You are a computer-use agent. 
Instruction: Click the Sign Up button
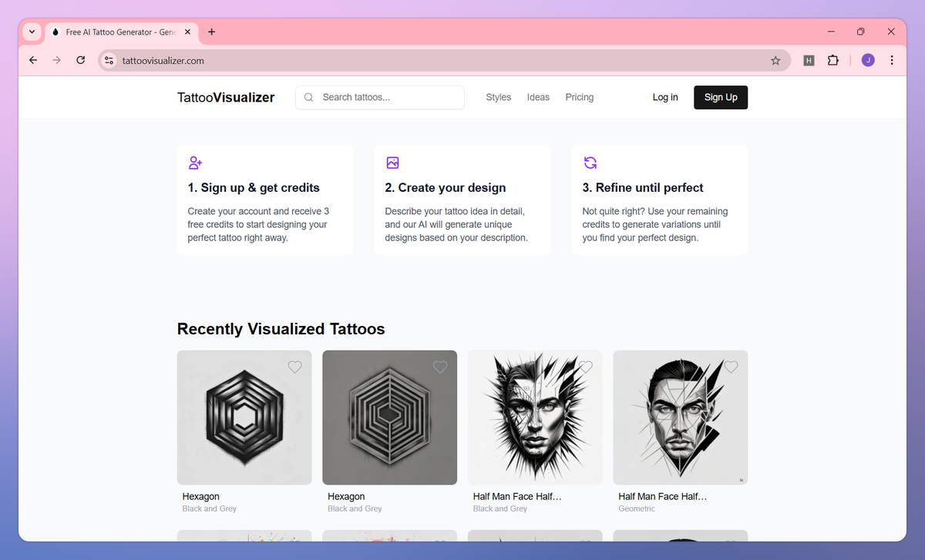click(x=720, y=97)
